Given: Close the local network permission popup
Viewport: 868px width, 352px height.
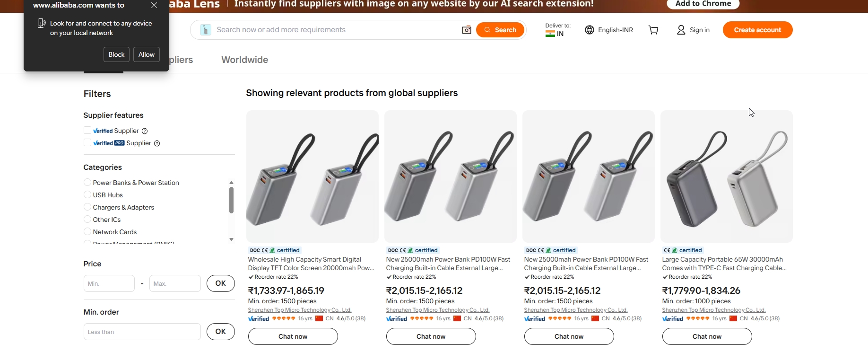Looking at the screenshot, I should coord(154,5).
